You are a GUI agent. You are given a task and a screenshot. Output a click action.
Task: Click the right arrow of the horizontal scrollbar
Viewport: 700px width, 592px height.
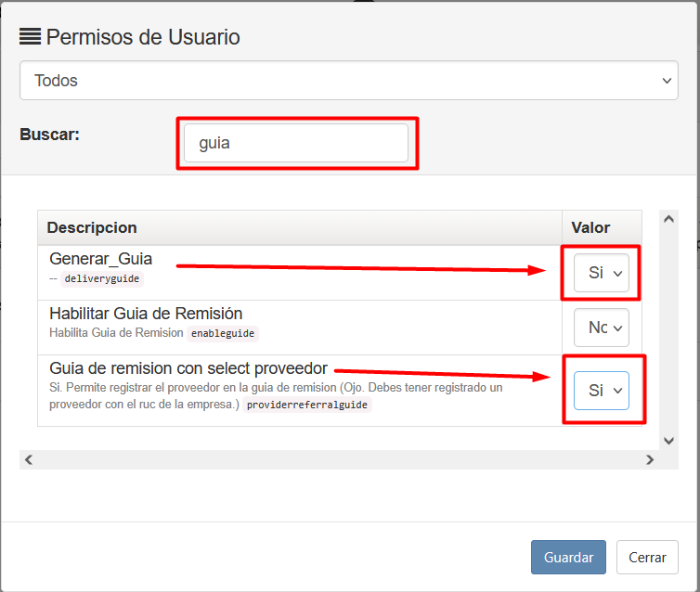tap(650, 459)
